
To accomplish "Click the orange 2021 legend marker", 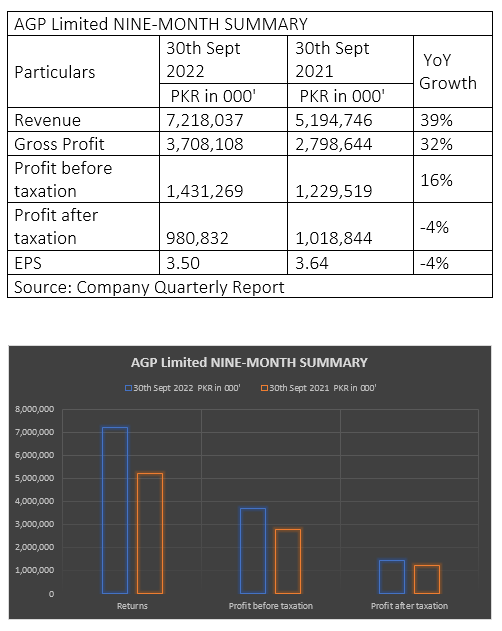I will pyautogui.click(x=264, y=388).
